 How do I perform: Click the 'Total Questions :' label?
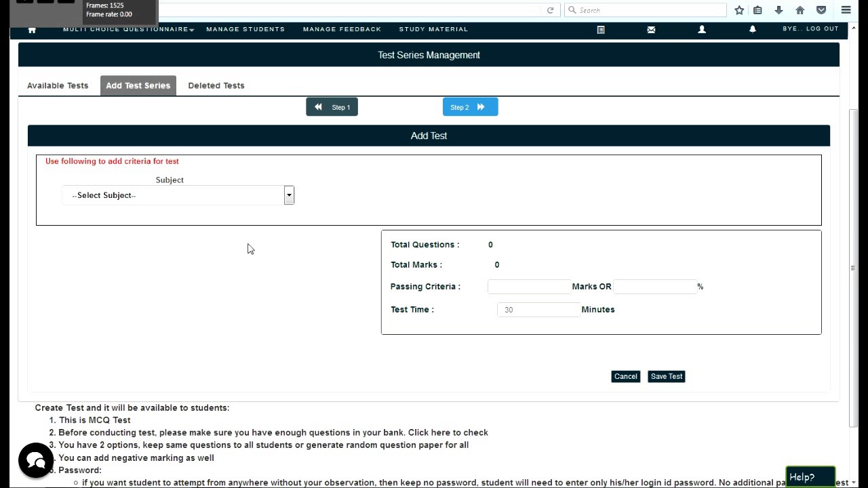tap(425, 245)
